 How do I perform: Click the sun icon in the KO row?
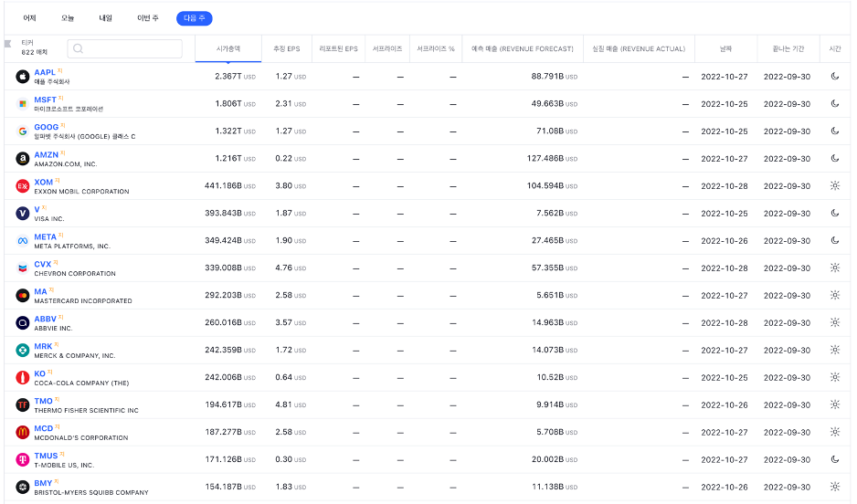tap(834, 377)
